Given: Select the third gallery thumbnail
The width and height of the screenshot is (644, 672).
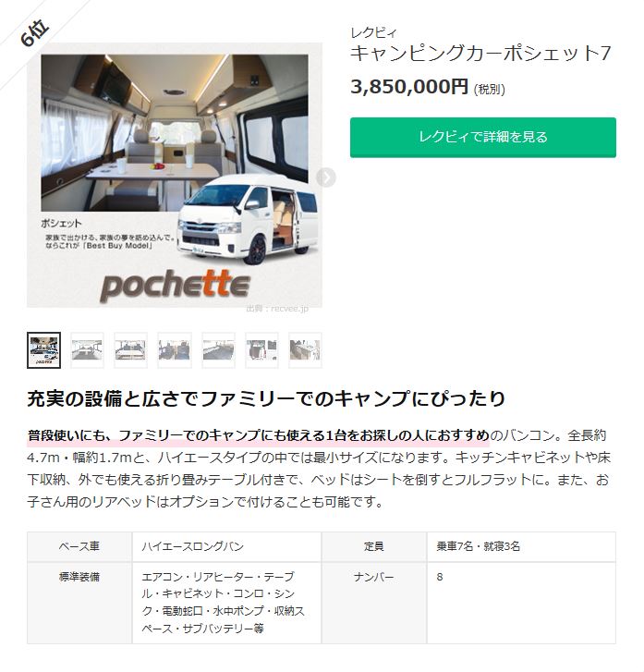Looking at the screenshot, I should (x=130, y=350).
